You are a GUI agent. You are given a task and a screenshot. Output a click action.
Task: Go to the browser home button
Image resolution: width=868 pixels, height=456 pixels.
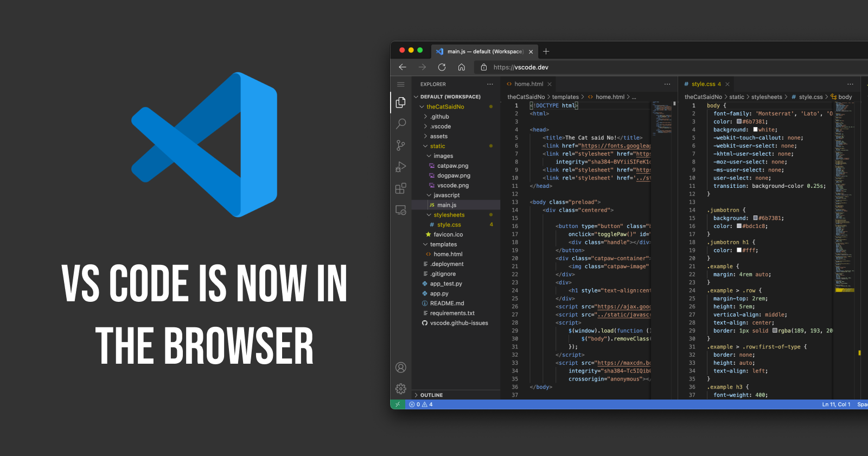click(x=462, y=67)
